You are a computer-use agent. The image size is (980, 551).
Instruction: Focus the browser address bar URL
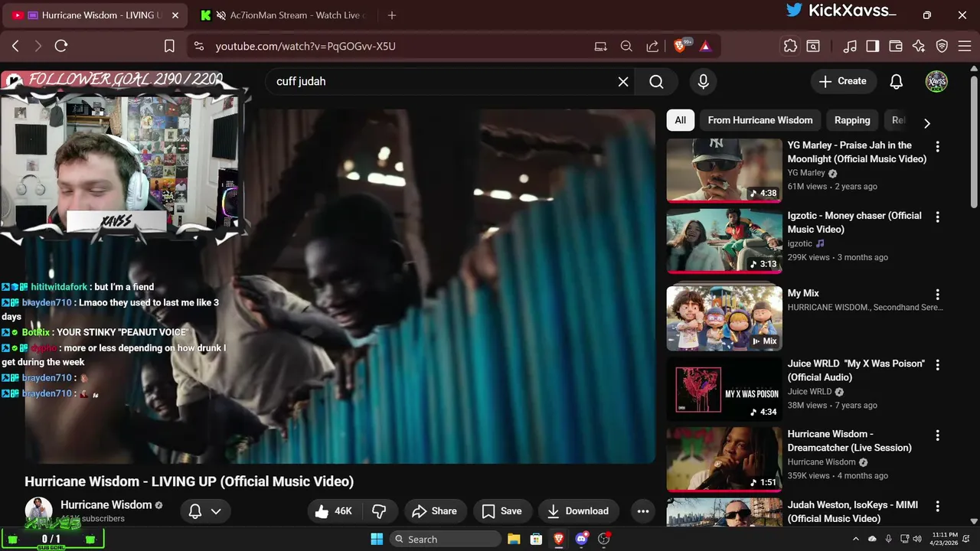(x=305, y=46)
